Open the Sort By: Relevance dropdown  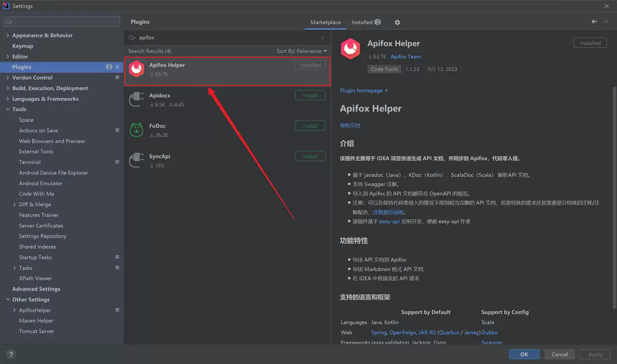point(301,51)
